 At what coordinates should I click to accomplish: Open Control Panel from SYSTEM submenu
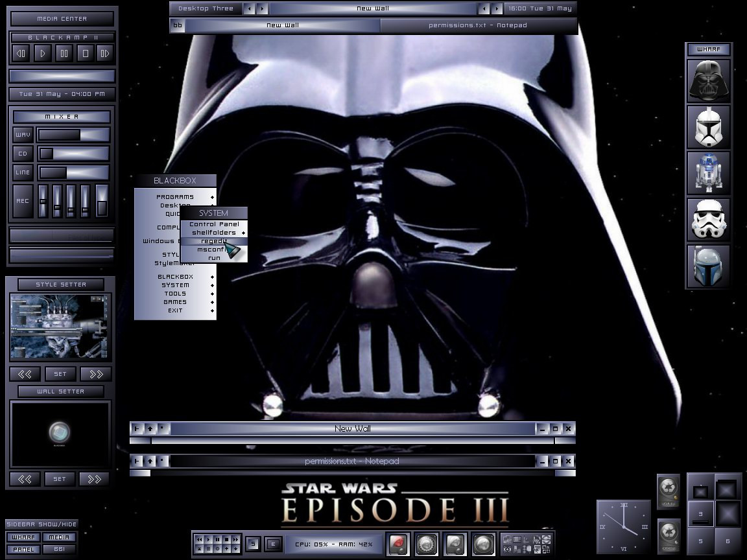click(214, 224)
